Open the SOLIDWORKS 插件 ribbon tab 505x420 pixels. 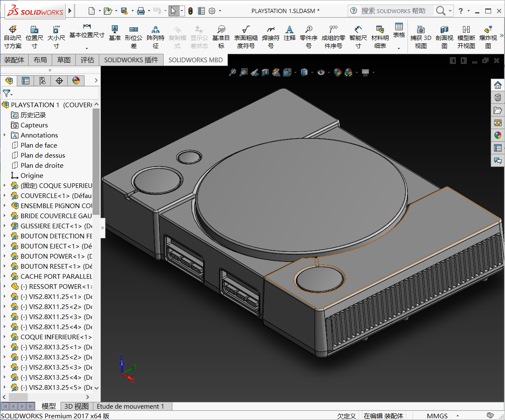[x=131, y=60]
